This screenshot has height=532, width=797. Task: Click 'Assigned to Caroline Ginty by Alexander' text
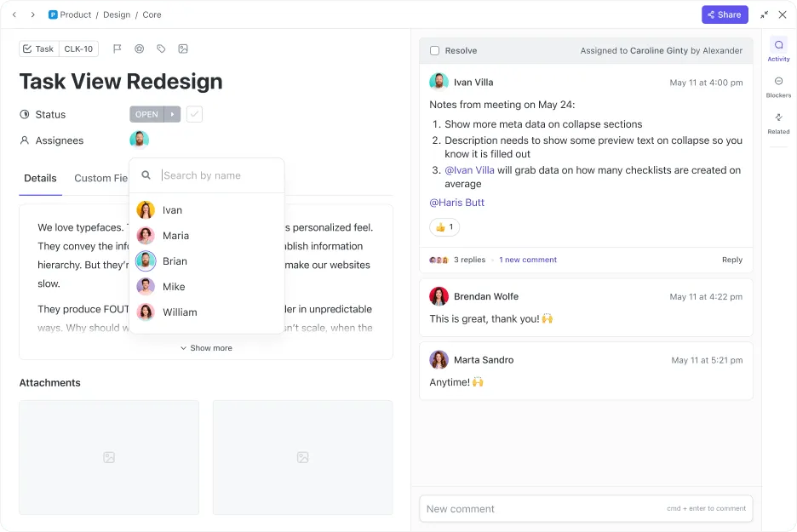click(662, 50)
